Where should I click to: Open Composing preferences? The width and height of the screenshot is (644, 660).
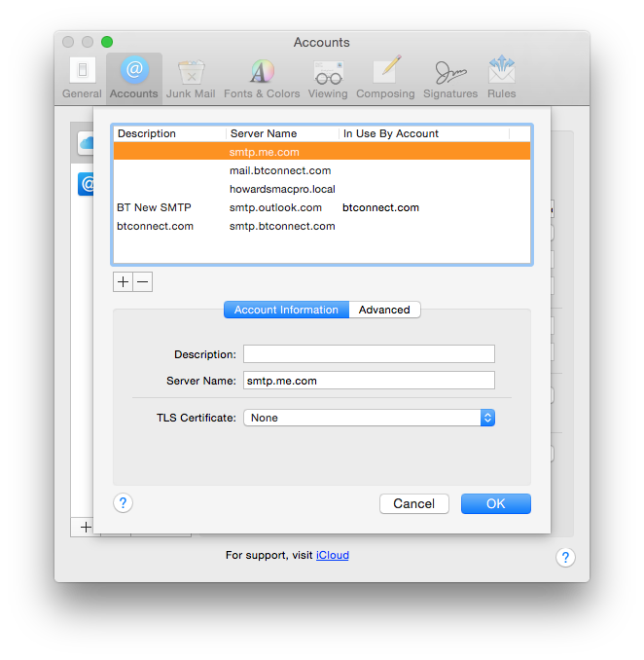387,78
